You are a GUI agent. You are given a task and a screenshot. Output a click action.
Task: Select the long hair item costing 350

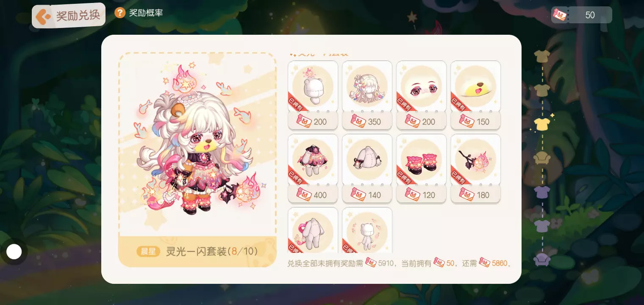click(x=367, y=87)
